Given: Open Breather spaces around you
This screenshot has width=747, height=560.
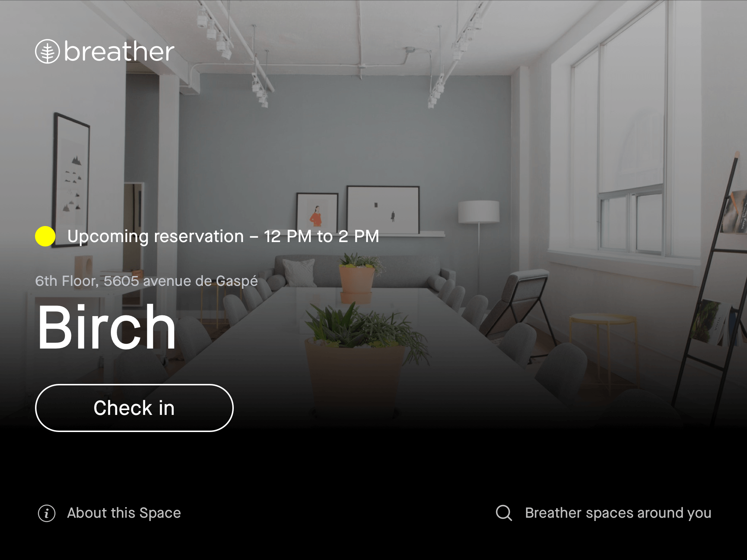Looking at the screenshot, I should coord(618,513).
